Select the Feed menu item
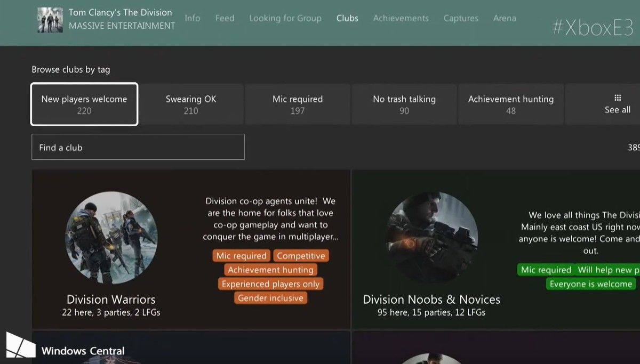Screen dimensions: 640x364 [x=225, y=18]
